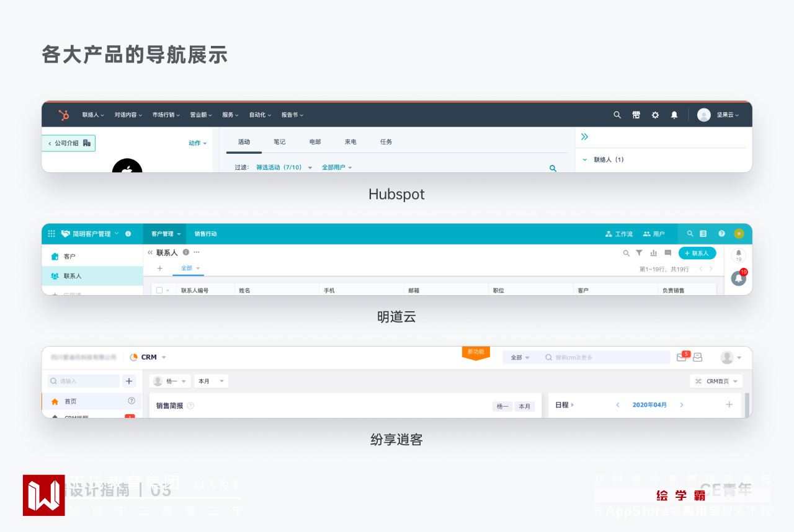Switch to the HubSpot 活动 tab
This screenshot has height=532, width=794.
(x=244, y=142)
